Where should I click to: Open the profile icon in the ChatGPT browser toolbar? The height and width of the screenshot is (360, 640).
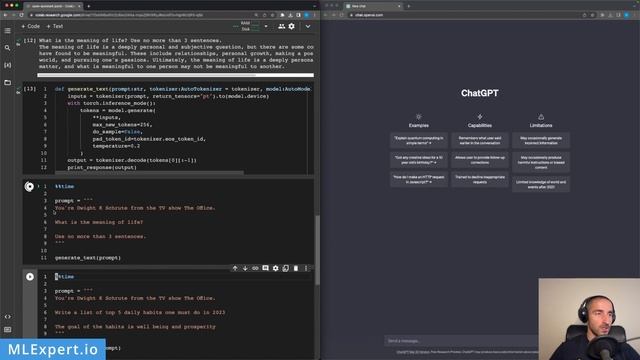coord(627,15)
